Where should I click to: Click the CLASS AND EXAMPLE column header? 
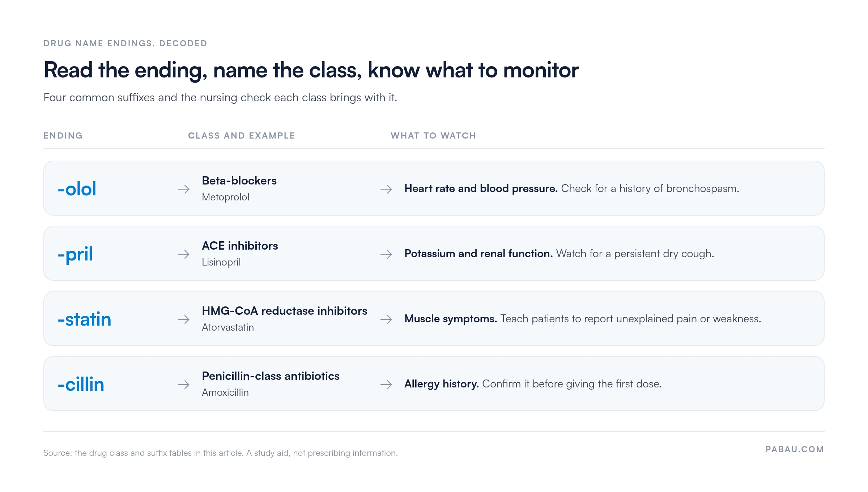pos(242,136)
